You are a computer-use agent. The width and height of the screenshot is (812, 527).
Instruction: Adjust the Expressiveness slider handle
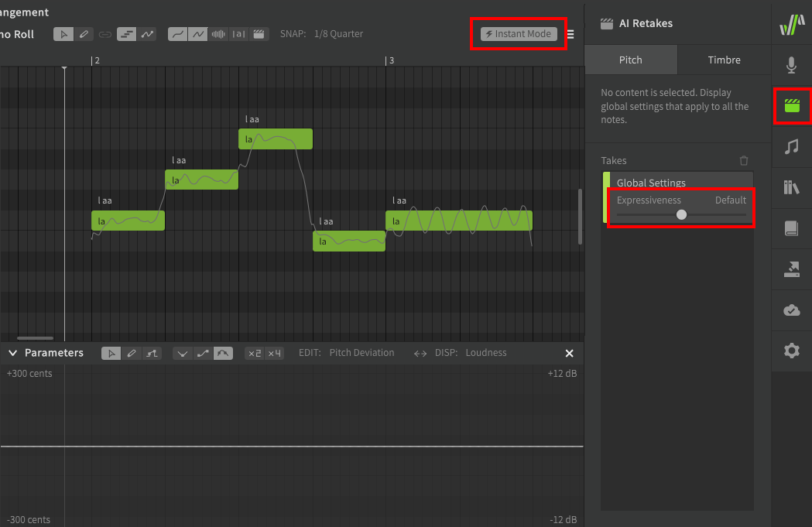[682, 214]
